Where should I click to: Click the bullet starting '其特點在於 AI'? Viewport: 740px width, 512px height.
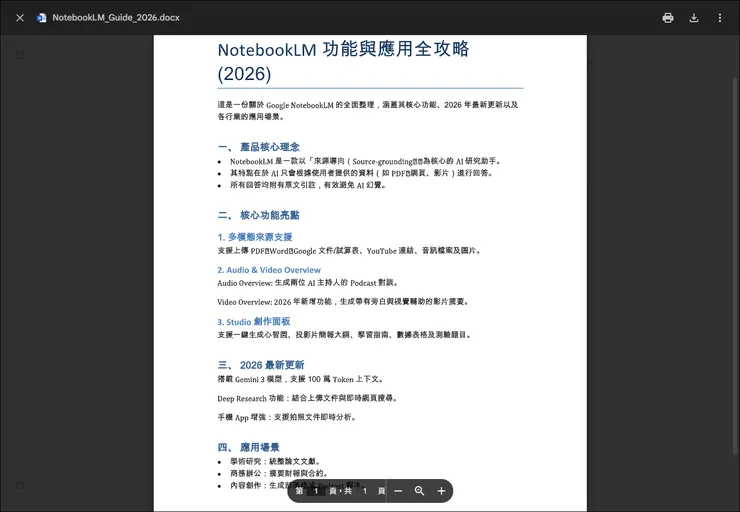click(x=362, y=173)
